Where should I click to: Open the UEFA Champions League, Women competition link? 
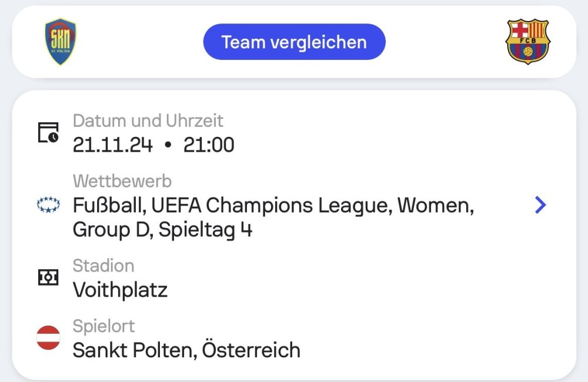coord(273,206)
